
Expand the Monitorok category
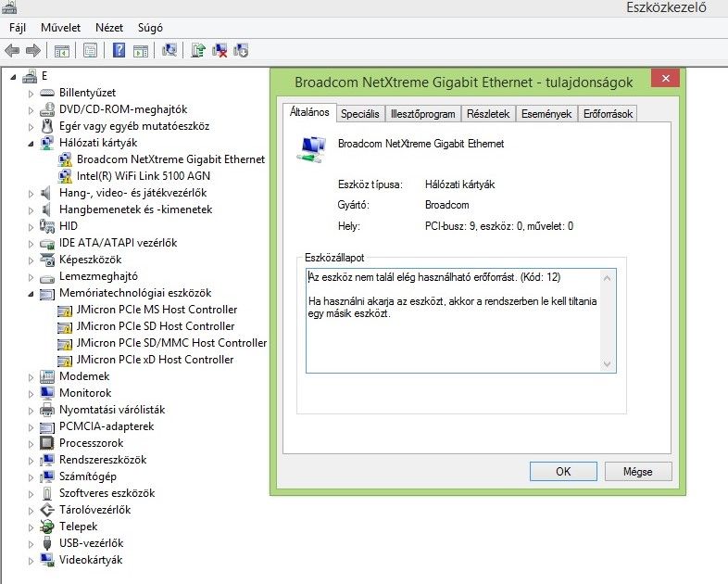pos(31,394)
